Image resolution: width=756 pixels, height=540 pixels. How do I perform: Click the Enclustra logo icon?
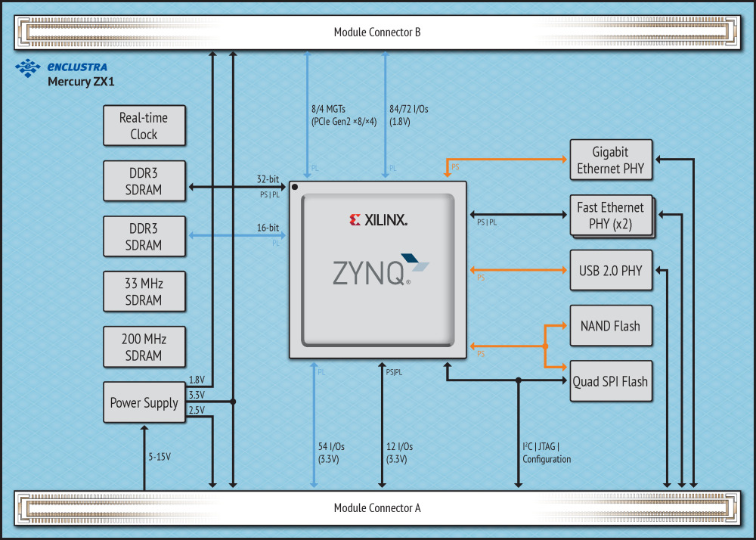28,68
